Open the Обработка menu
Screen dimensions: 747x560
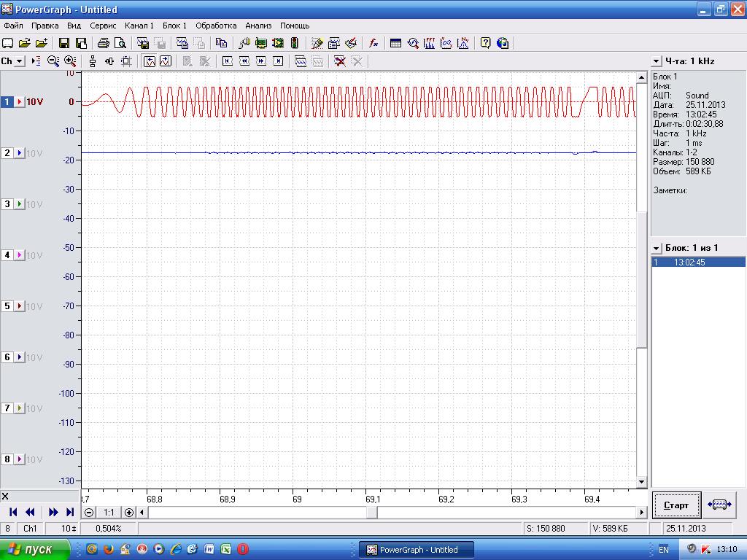pos(216,26)
